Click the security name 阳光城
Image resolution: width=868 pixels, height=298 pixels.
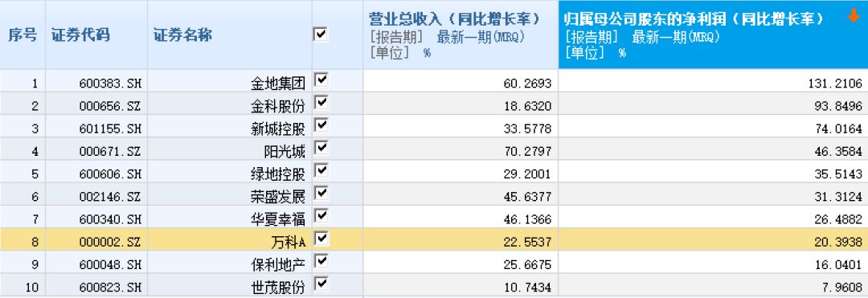pyautogui.click(x=285, y=153)
